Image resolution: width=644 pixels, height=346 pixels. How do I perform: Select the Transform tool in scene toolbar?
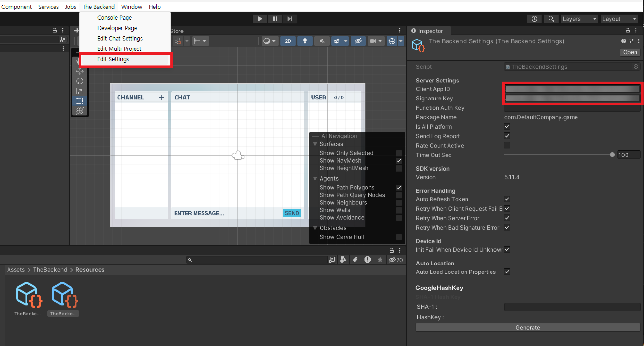pos(80,111)
